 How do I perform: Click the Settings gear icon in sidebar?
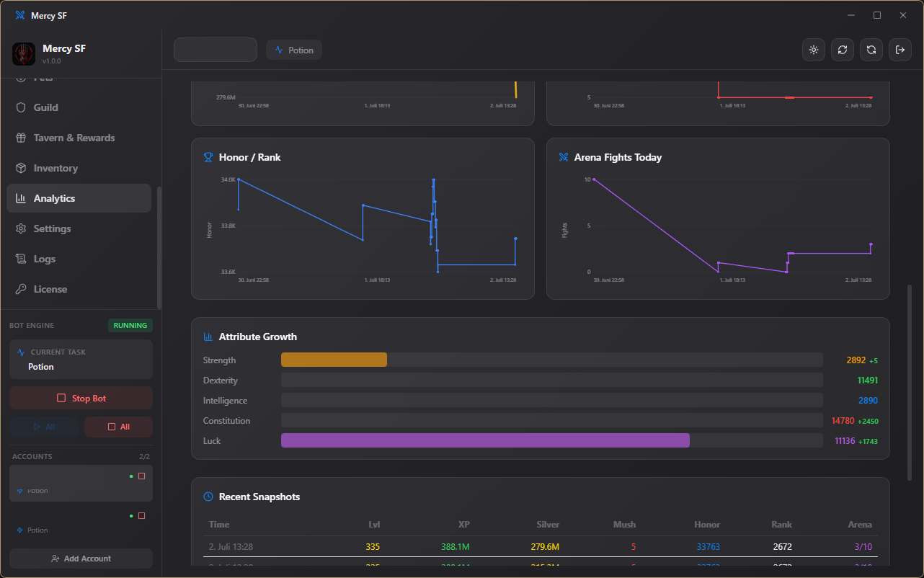coord(20,228)
